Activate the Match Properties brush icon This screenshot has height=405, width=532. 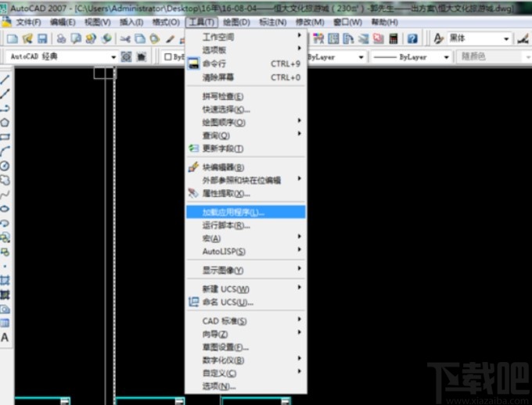pyautogui.click(x=170, y=38)
